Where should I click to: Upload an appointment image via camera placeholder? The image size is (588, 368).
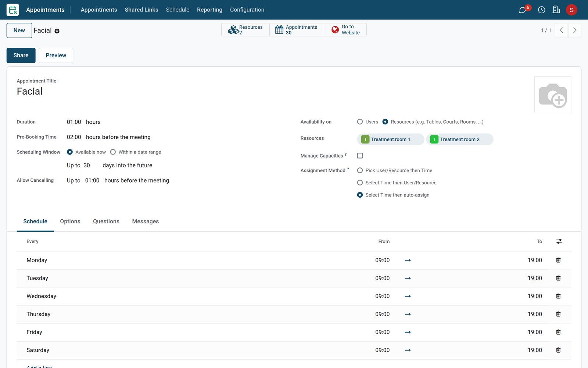(553, 95)
